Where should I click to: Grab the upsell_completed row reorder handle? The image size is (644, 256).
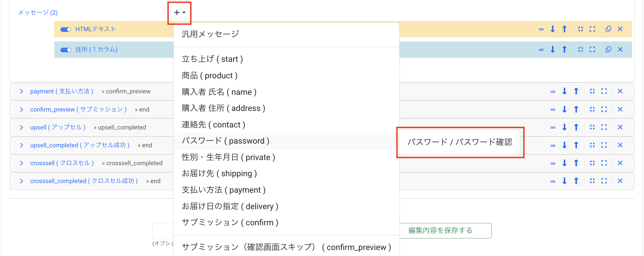pos(553,146)
